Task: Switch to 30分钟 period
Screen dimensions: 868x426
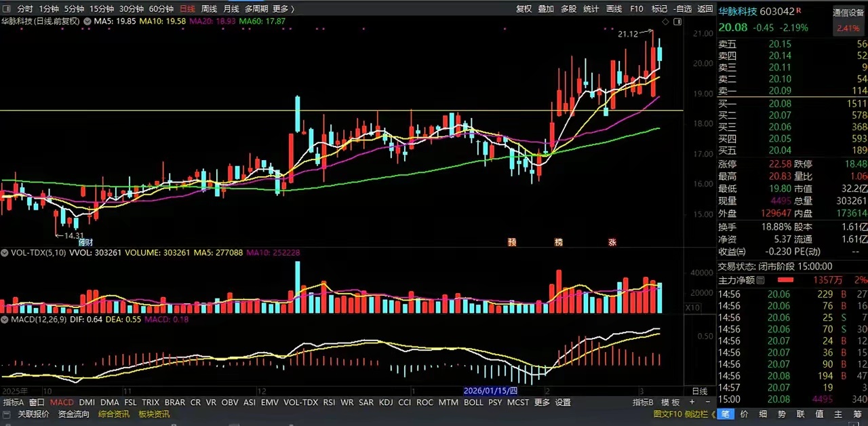Action: (x=132, y=9)
